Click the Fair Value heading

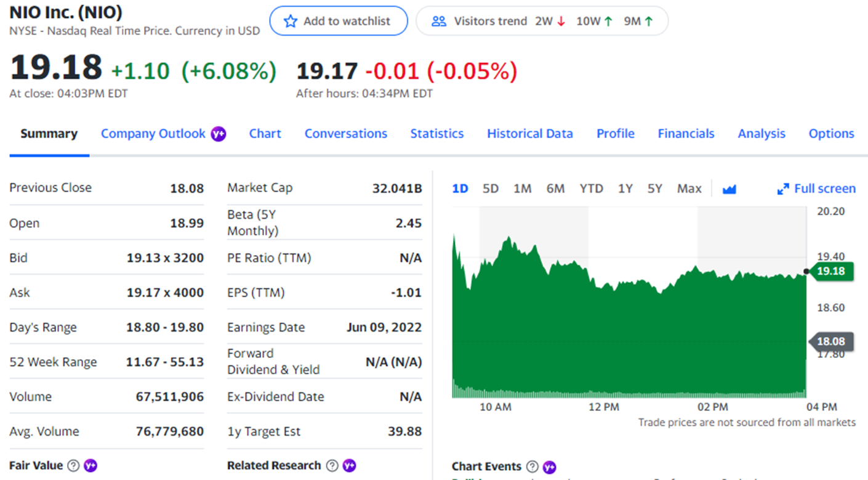click(36, 465)
